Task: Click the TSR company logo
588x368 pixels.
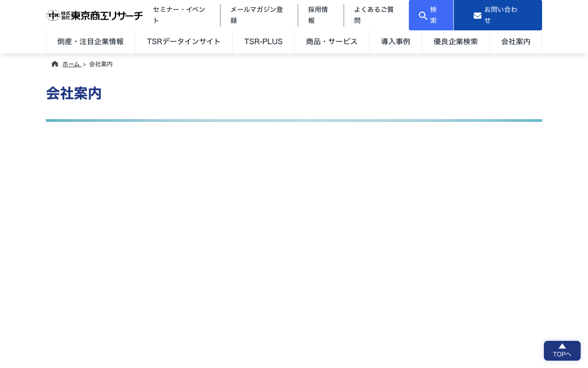Action: coord(94,15)
